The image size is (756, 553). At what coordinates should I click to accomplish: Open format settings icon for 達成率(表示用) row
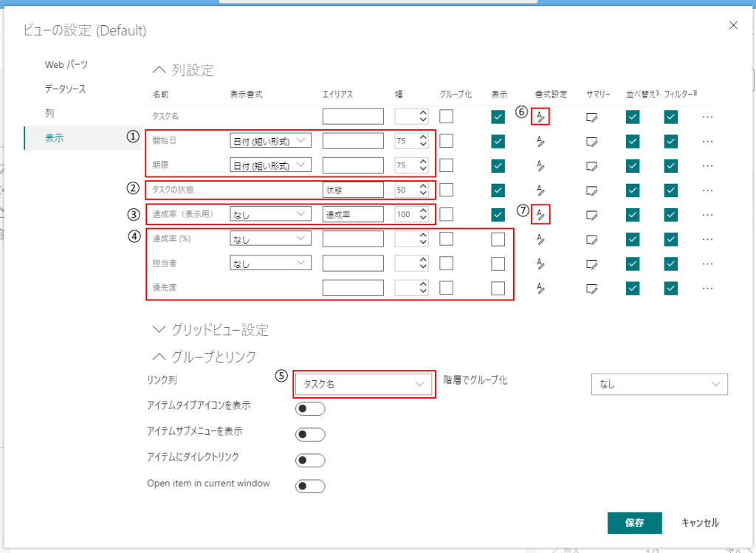540,214
